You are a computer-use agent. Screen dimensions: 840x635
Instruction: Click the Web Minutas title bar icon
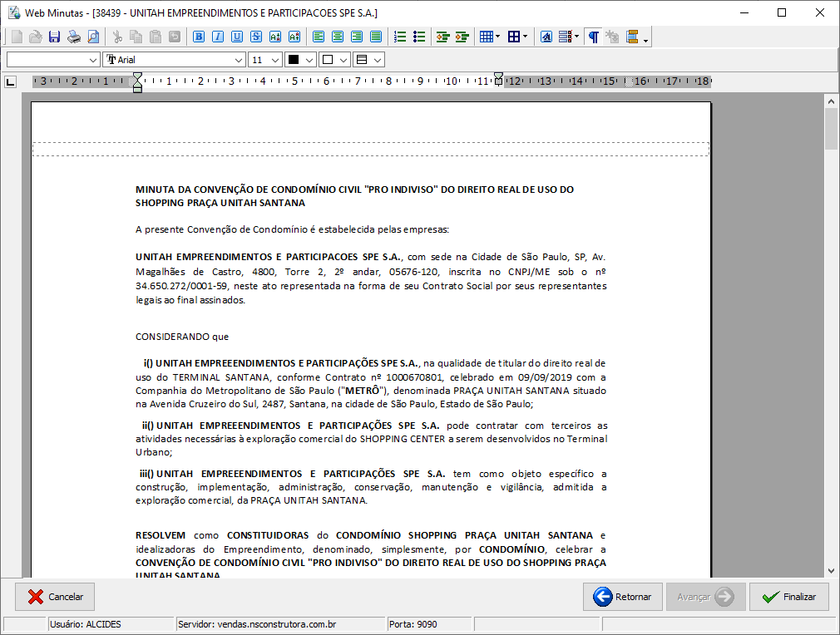(14, 12)
